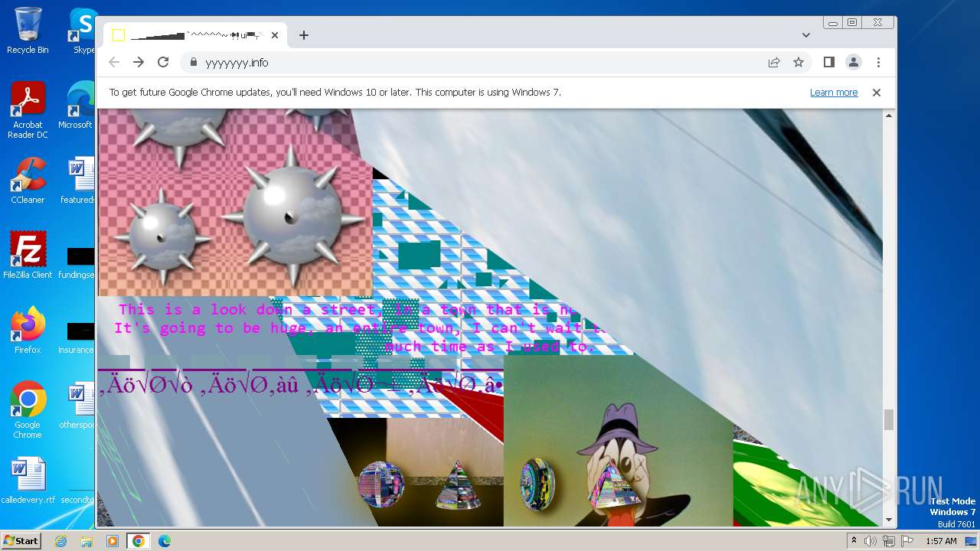Open Microsoft Edge desktop shortcut
This screenshot has width=980, height=551.
[77, 106]
